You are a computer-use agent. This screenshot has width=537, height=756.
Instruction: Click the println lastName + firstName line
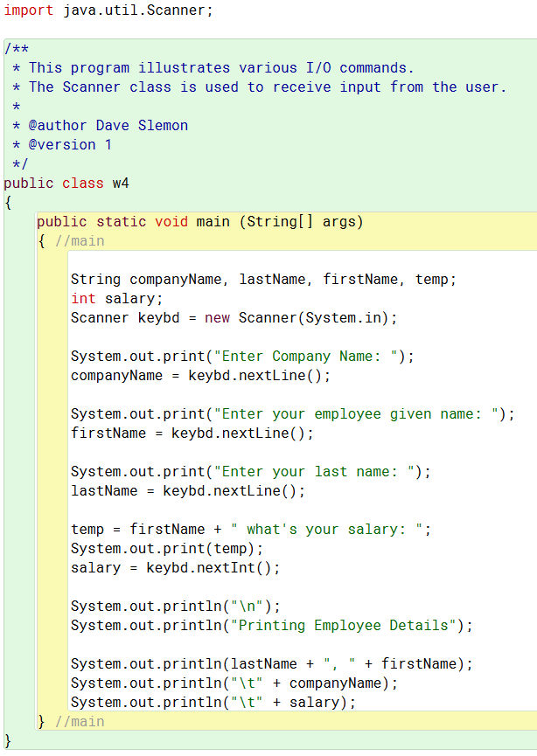click(x=272, y=664)
